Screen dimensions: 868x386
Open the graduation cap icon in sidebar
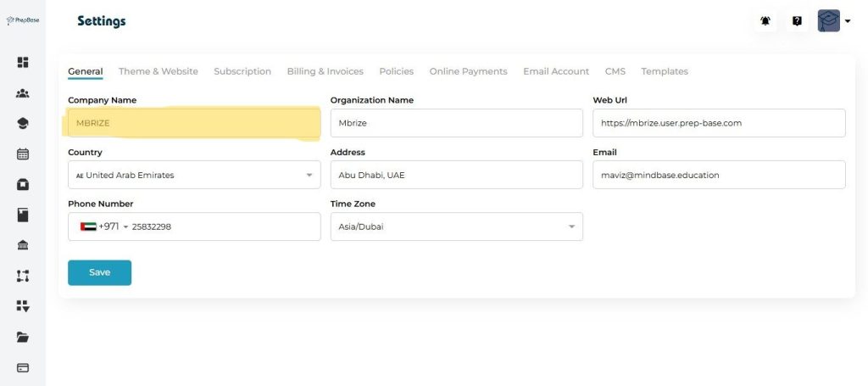coord(23,124)
